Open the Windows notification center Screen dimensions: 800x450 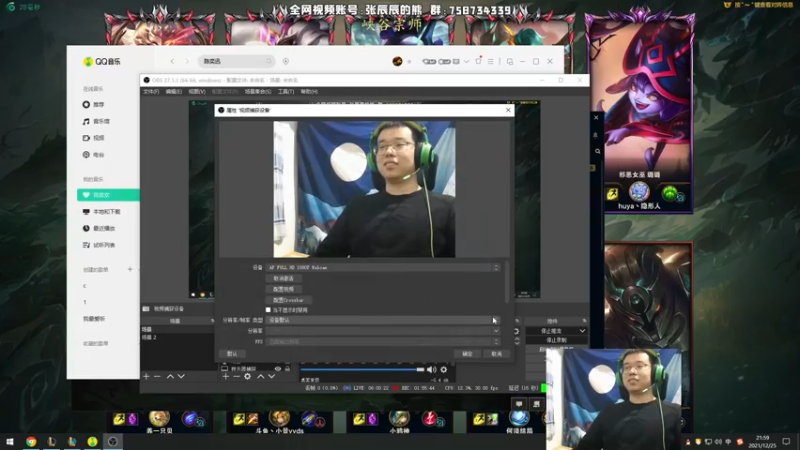tap(786, 442)
